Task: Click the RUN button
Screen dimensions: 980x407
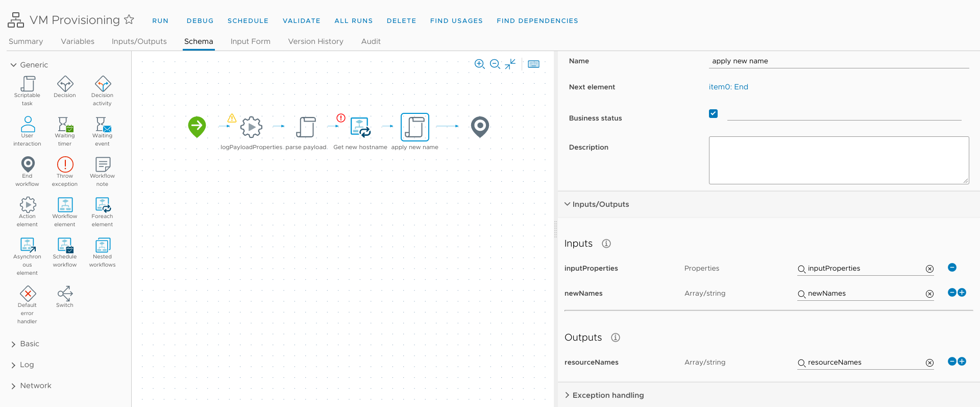Action: pos(160,21)
